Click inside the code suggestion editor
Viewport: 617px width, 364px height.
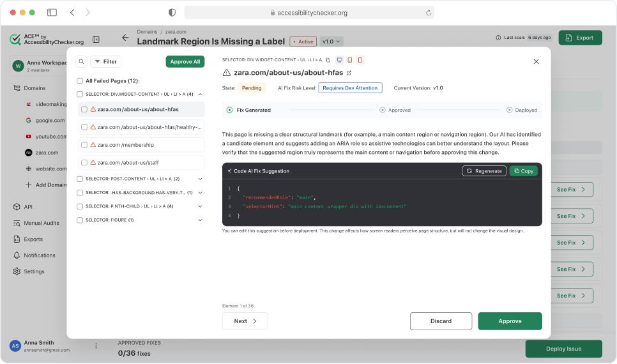click(382, 202)
